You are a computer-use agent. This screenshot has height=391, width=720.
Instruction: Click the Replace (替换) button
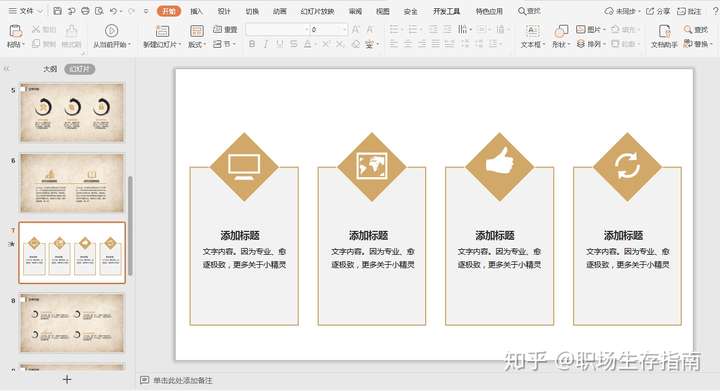698,44
